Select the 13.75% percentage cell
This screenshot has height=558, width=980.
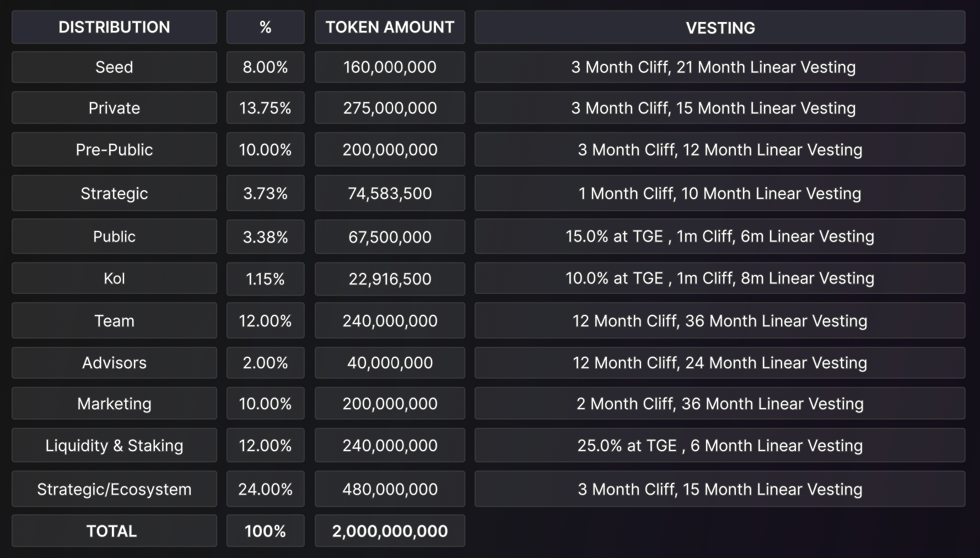point(265,108)
